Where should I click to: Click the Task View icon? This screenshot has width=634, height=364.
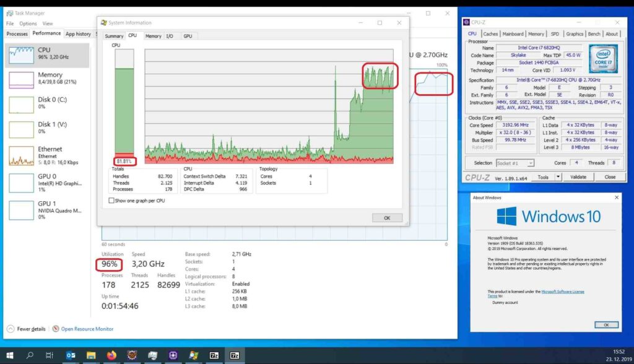coord(50,355)
